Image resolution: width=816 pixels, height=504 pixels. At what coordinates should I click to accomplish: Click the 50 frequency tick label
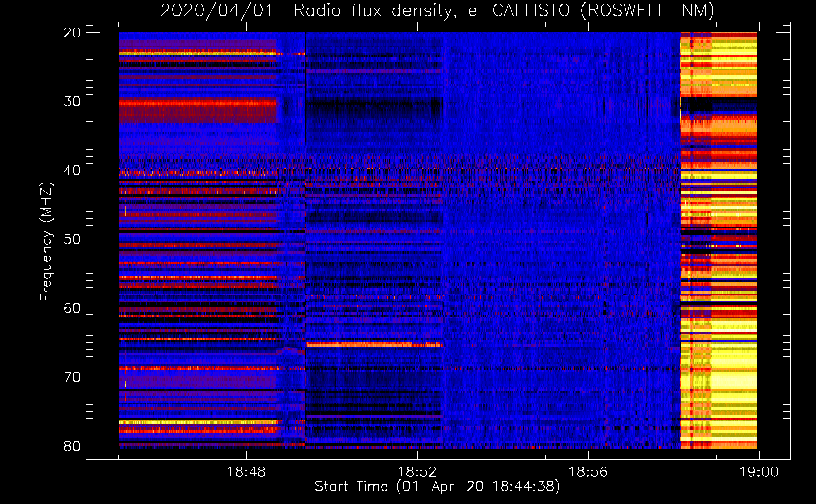(72, 239)
